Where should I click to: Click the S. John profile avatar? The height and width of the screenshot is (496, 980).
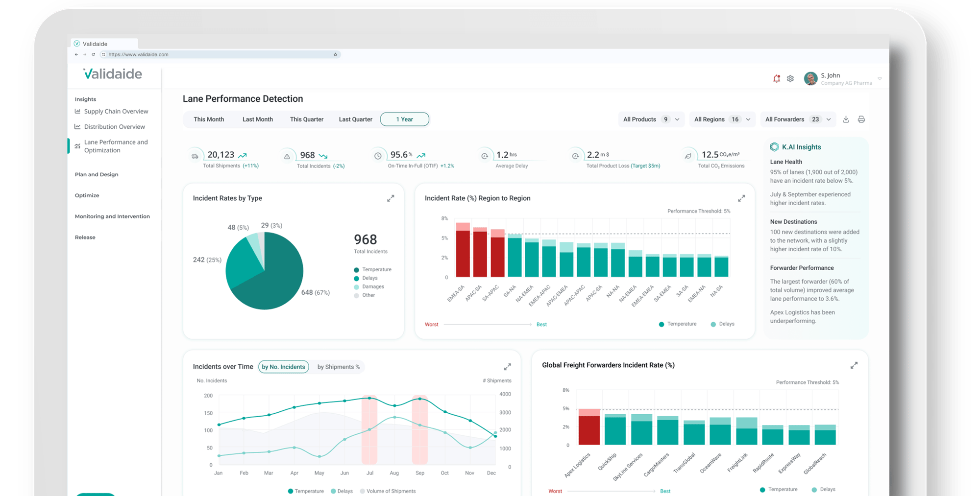pos(811,78)
